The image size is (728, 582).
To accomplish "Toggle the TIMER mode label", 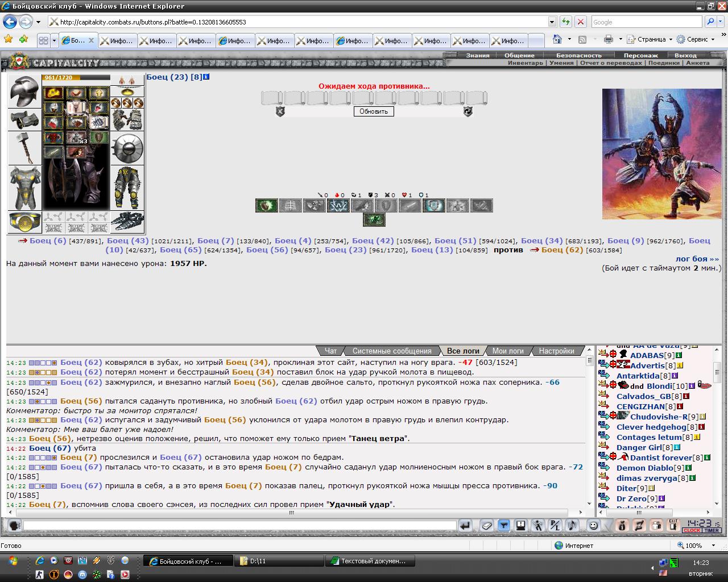I will (712, 530).
